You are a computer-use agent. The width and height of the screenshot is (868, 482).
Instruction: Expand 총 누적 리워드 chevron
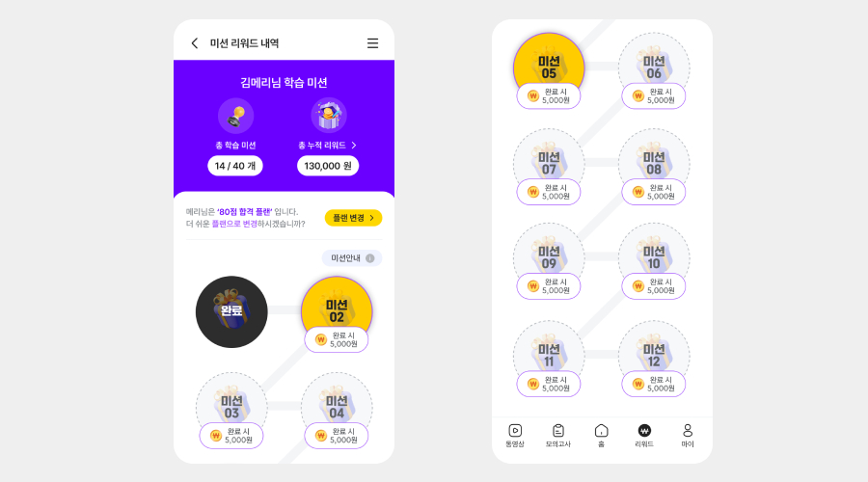[354, 145]
